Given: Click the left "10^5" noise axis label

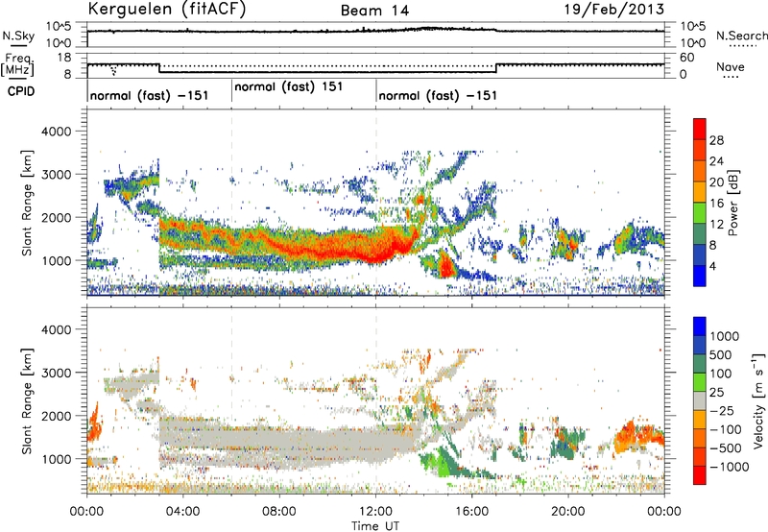Looking at the screenshot, I should (59, 27).
